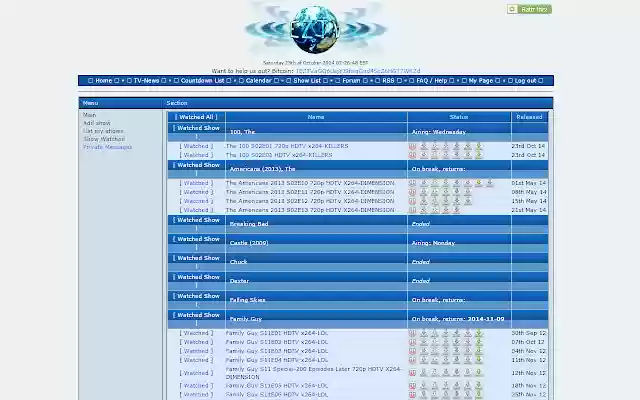640x400 pixels.
Task: Click the green download icon in The 100 S02E01 HDTV x264 row
Action: (x=478, y=155)
